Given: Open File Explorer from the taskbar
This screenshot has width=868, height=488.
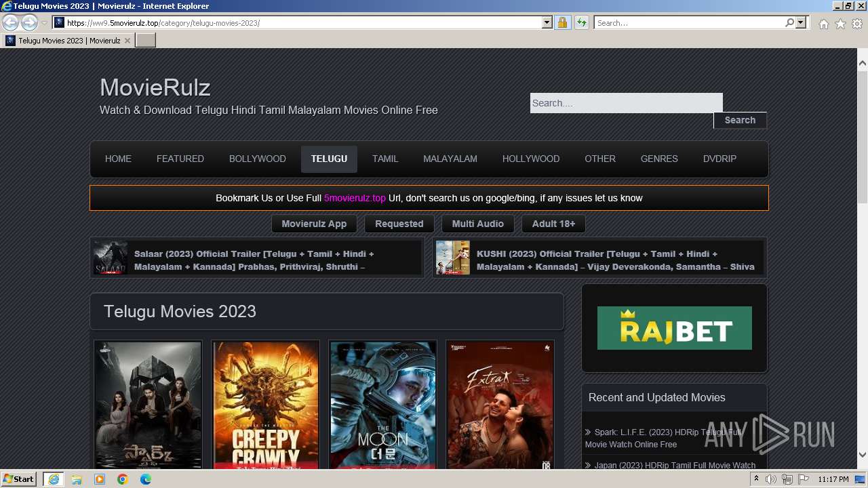Looking at the screenshot, I should (77, 479).
